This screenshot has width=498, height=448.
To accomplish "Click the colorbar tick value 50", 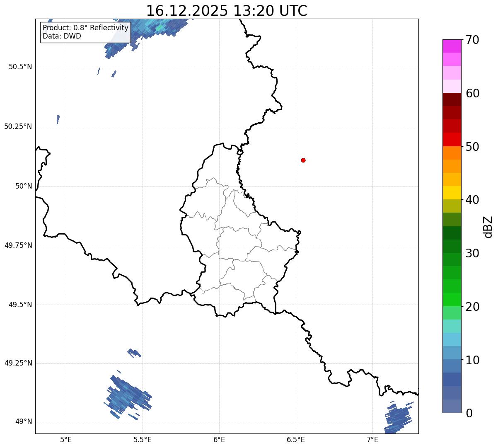I will [472, 147].
